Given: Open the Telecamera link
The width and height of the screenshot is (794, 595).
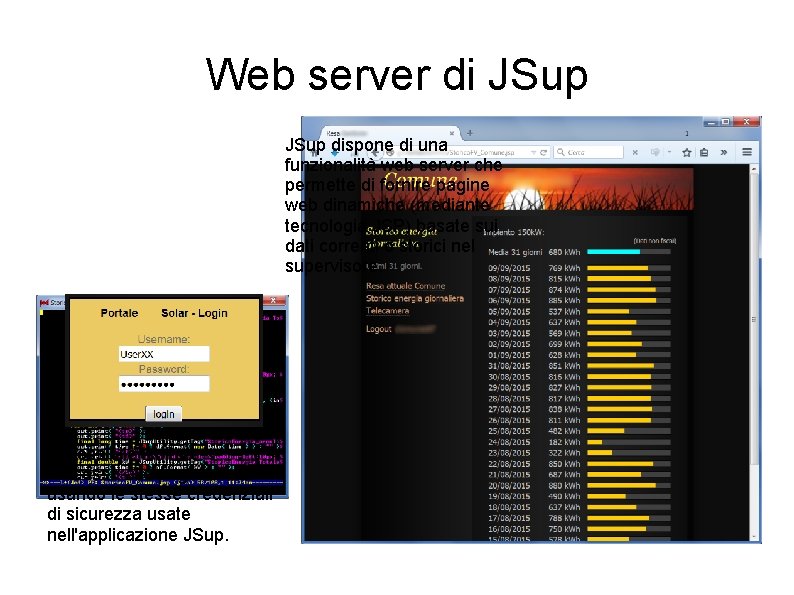Looking at the screenshot, I should tap(387, 310).
